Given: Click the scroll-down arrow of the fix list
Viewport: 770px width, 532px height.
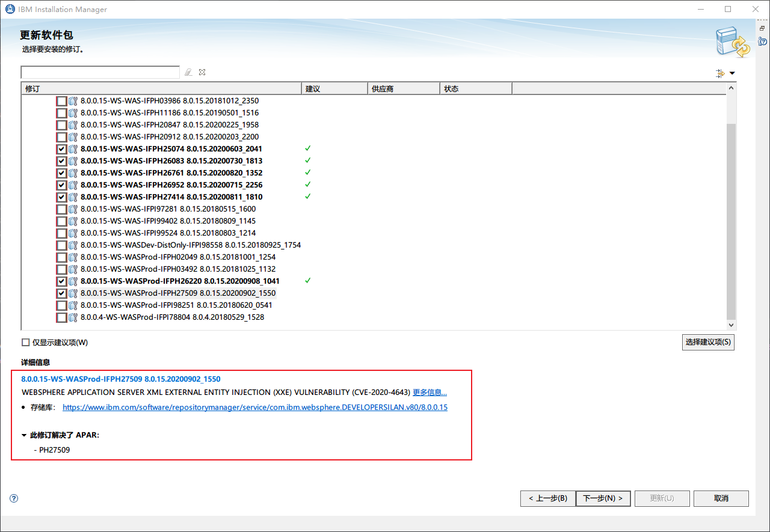Looking at the screenshot, I should [x=731, y=325].
